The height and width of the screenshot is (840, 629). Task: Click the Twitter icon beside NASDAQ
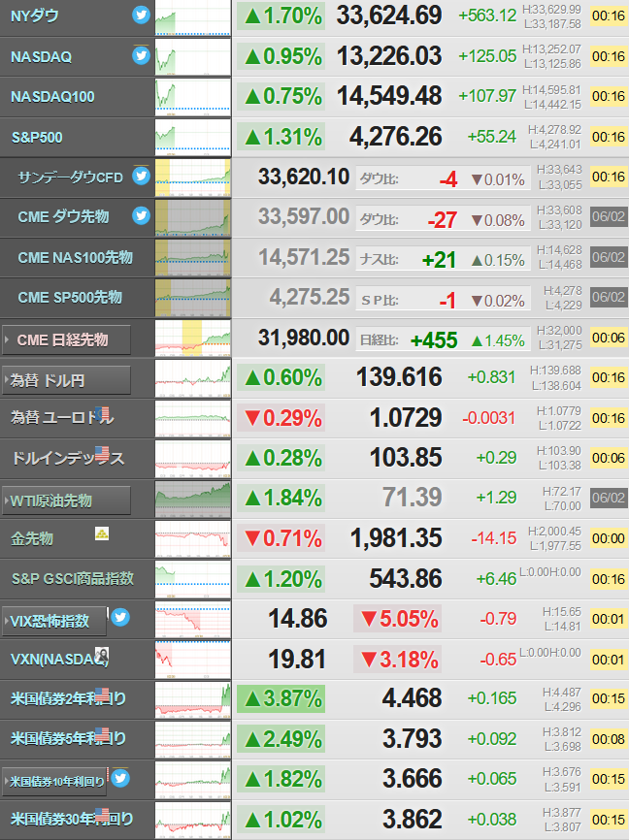coord(141,55)
